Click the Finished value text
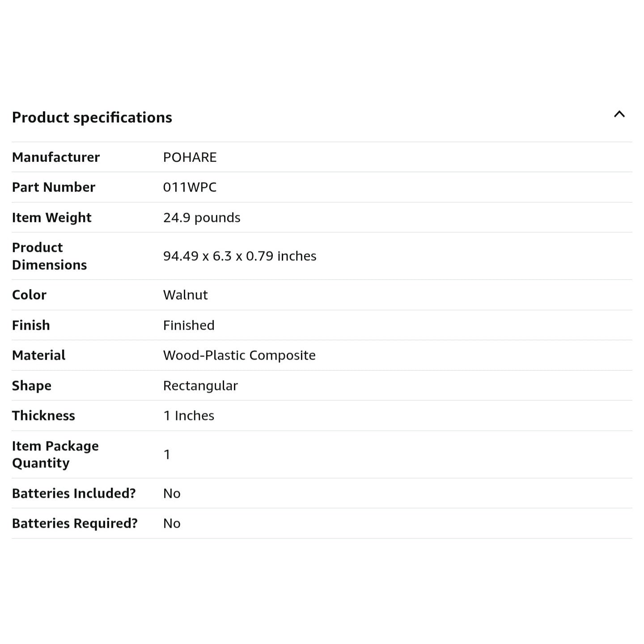 189,326
